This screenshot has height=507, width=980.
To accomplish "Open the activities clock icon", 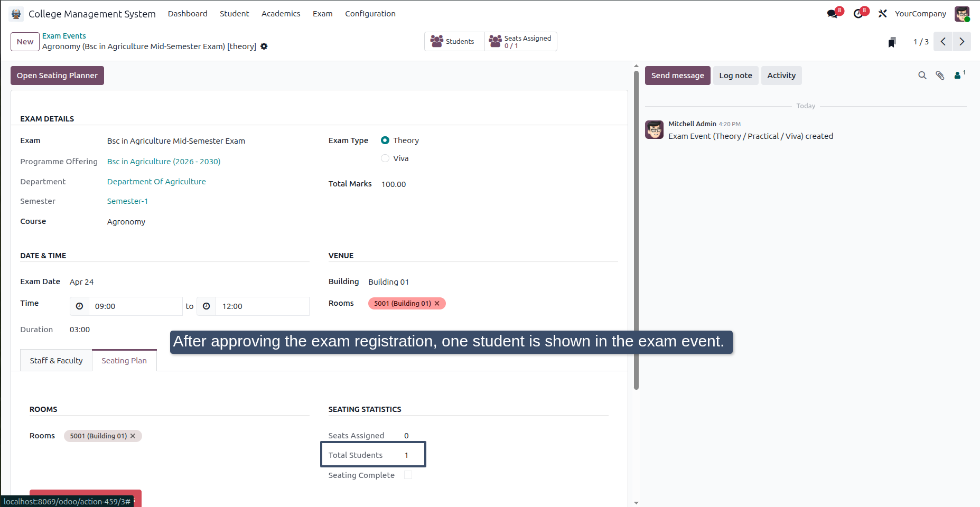I will pyautogui.click(x=858, y=14).
